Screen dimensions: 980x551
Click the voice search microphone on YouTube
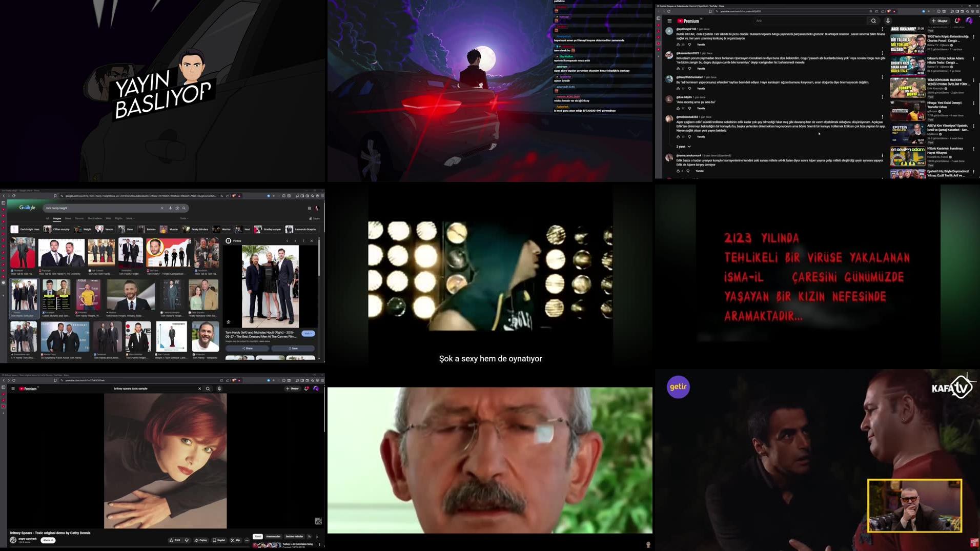[x=888, y=21]
